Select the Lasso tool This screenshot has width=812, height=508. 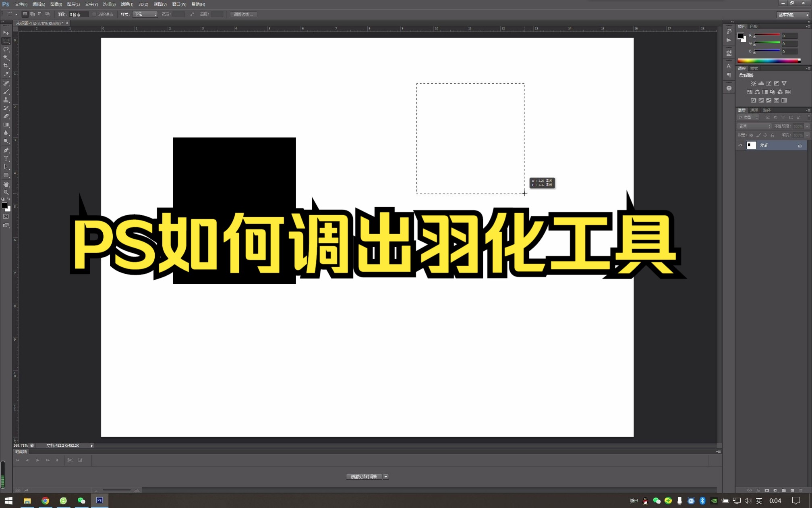(x=6, y=48)
